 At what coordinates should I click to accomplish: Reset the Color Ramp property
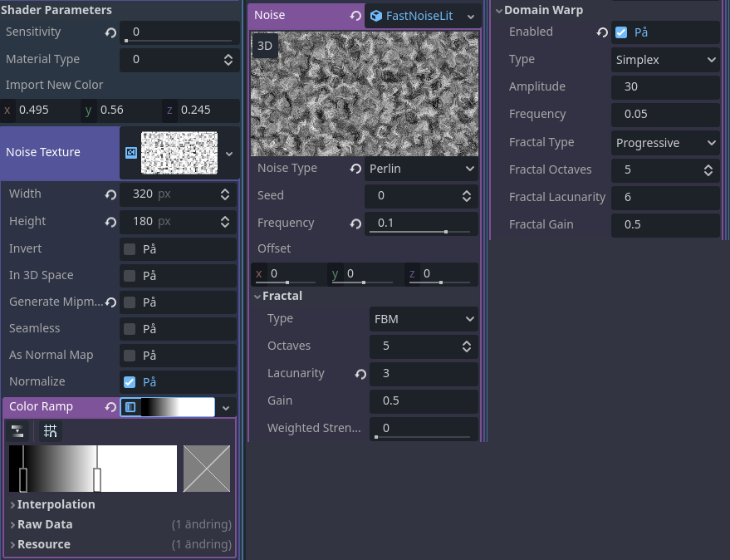[110, 407]
